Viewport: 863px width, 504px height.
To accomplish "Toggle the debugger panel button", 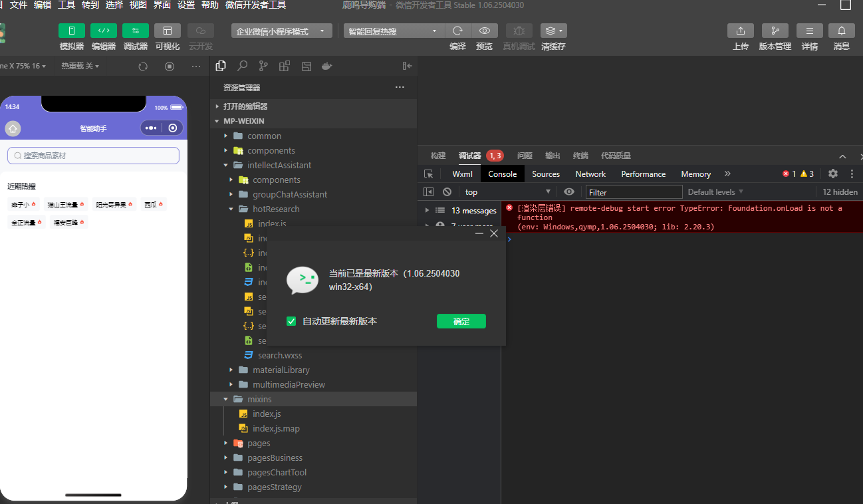I will 136,31.
